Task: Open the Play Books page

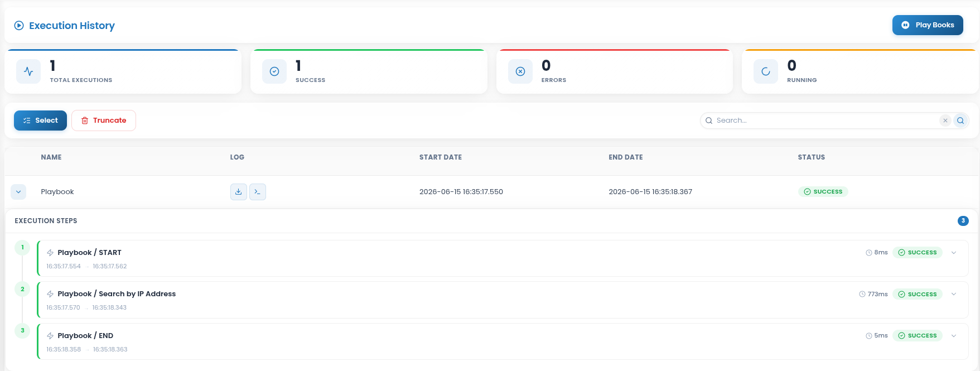Action: pyautogui.click(x=928, y=25)
